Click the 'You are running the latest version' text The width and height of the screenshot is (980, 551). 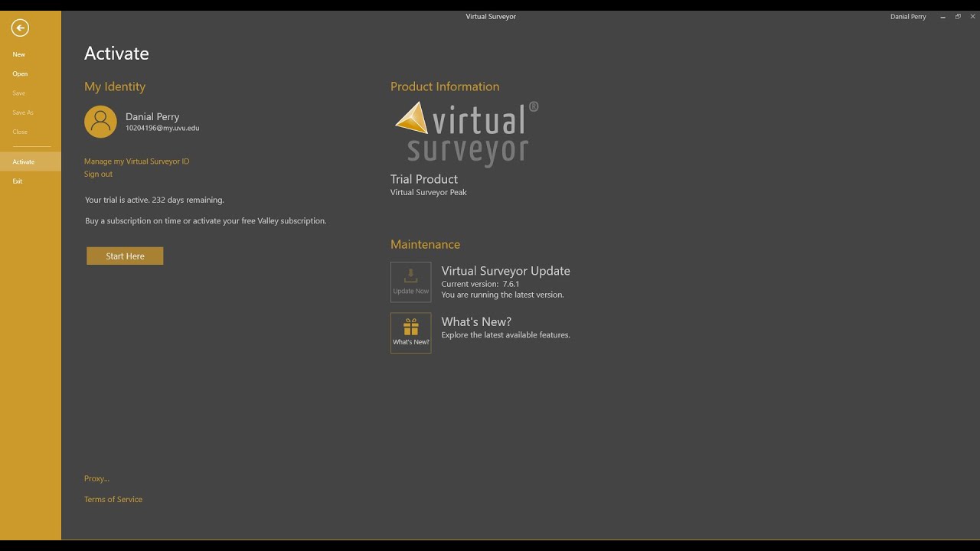pyautogui.click(x=502, y=295)
